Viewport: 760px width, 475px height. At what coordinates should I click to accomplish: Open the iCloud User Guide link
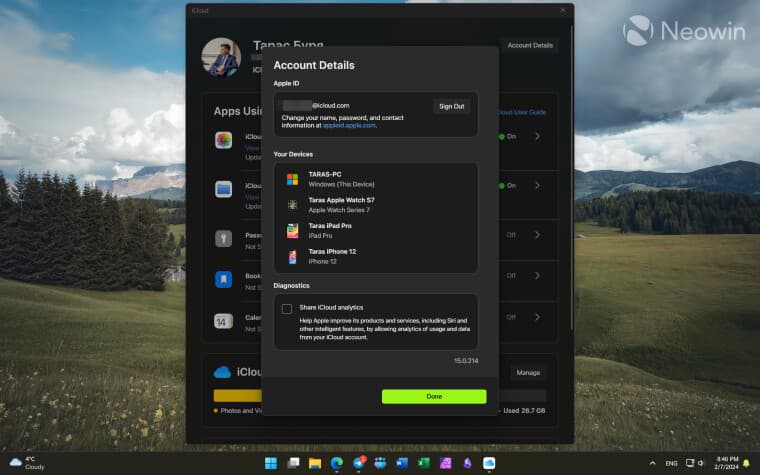click(x=522, y=112)
